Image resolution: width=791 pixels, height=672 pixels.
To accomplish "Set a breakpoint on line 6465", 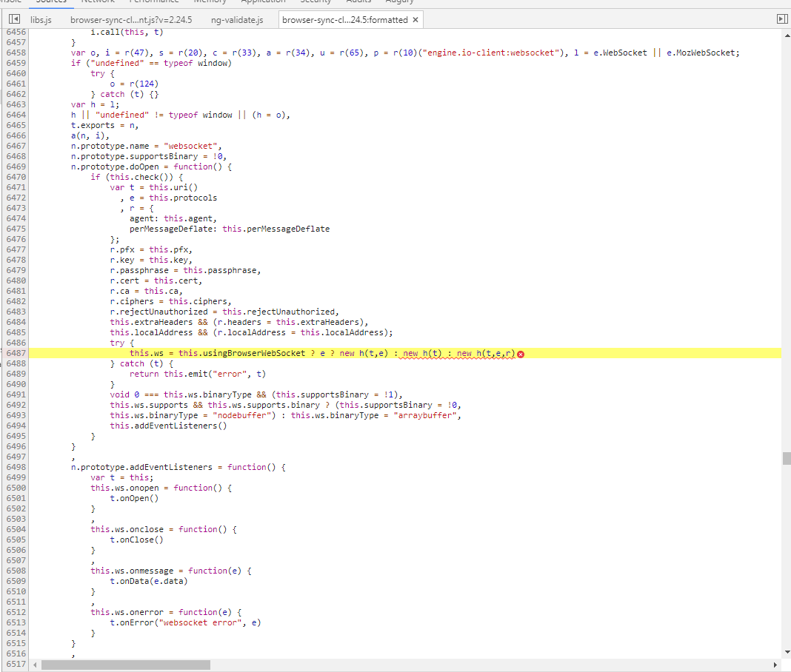I will (x=15, y=125).
